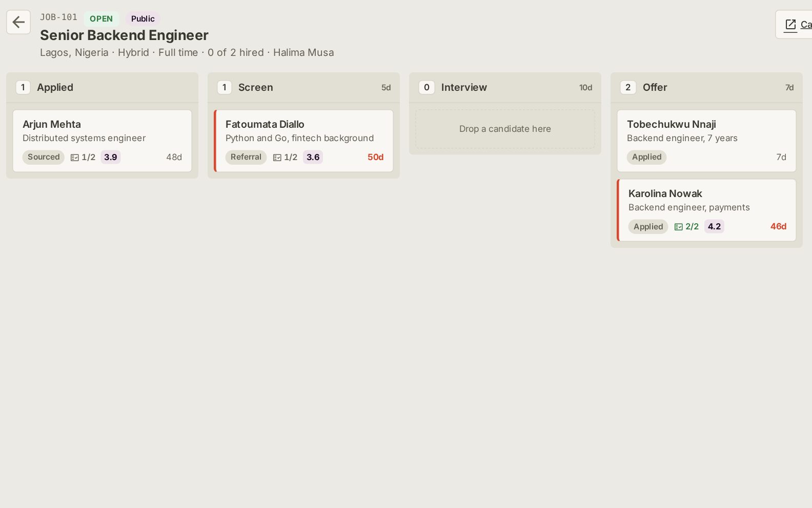This screenshot has width=812, height=508.
Task: Click 'Backend engineer, 7 years' subtitle
Action: pyautogui.click(x=682, y=138)
